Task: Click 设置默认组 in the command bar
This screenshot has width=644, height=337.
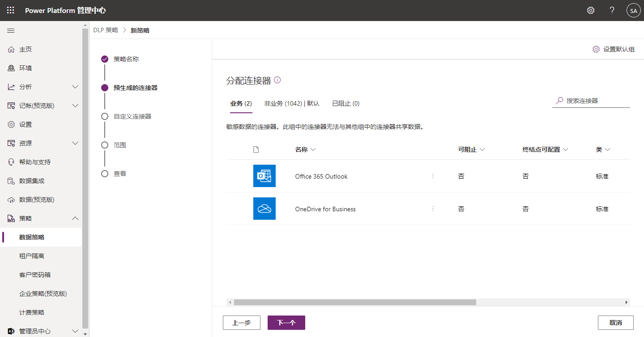Action: 614,49
